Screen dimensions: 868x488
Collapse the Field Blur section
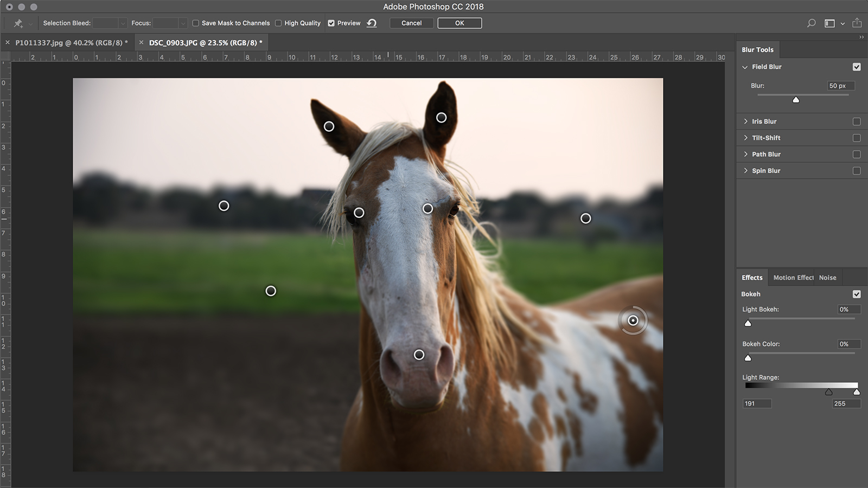[x=745, y=67]
